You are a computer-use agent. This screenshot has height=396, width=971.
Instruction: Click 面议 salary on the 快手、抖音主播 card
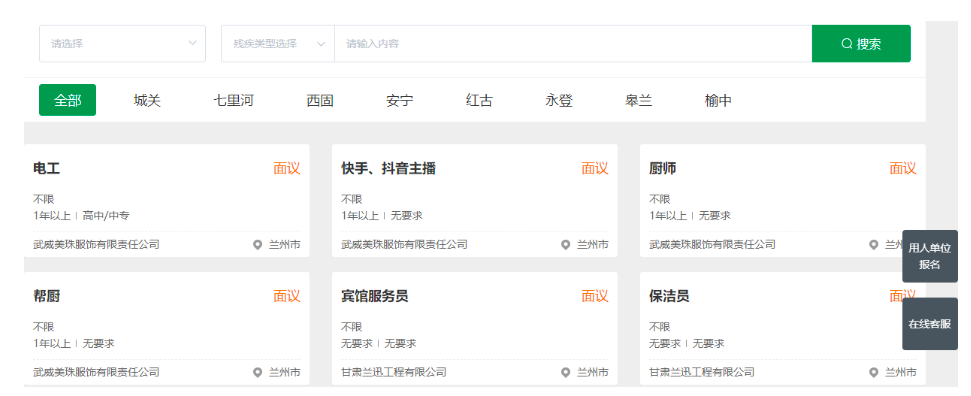(x=594, y=169)
